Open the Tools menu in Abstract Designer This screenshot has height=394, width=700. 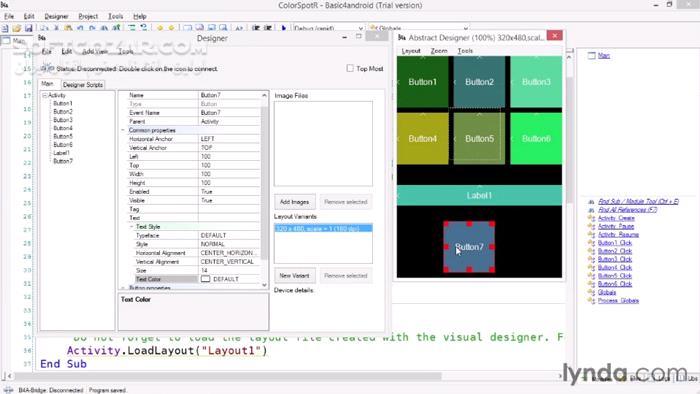tap(465, 51)
